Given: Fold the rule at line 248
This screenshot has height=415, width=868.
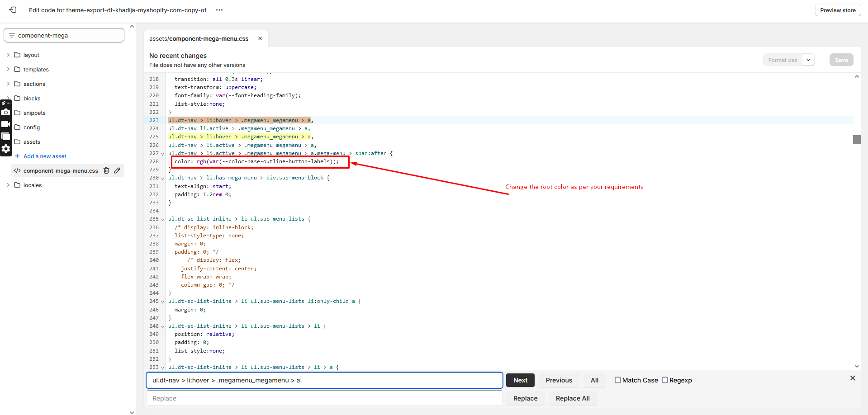Looking at the screenshot, I should coord(163,327).
